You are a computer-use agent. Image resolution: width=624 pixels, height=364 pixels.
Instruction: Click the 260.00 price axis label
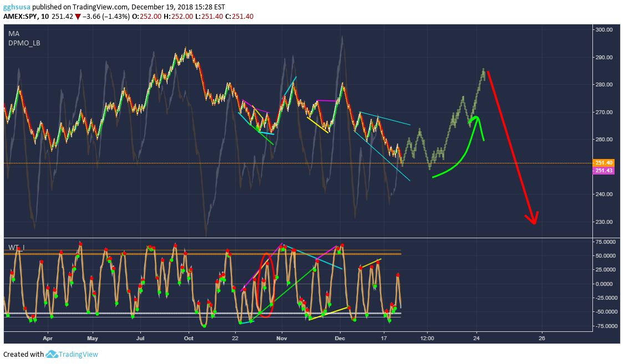coord(603,140)
